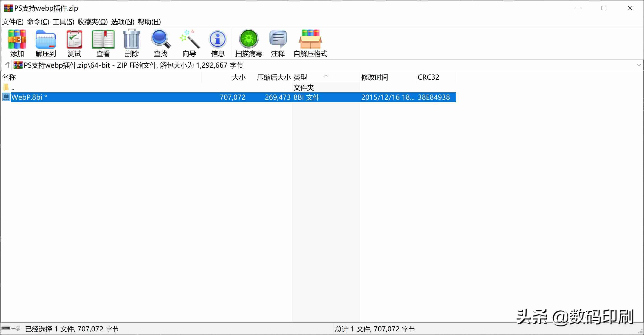Sort by Packed Size (压缩后大小) column

click(x=270, y=77)
